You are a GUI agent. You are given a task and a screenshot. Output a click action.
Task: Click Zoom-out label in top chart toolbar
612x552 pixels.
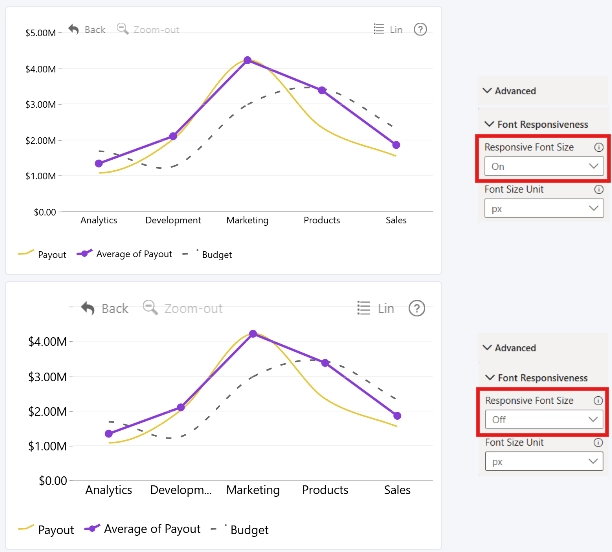[x=156, y=30]
